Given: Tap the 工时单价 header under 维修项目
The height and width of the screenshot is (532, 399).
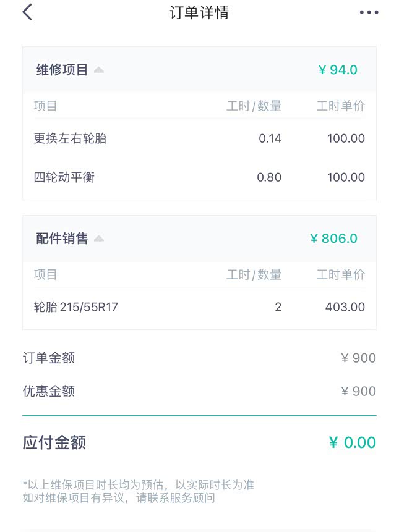Looking at the screenshot, I should click(340, 106).
